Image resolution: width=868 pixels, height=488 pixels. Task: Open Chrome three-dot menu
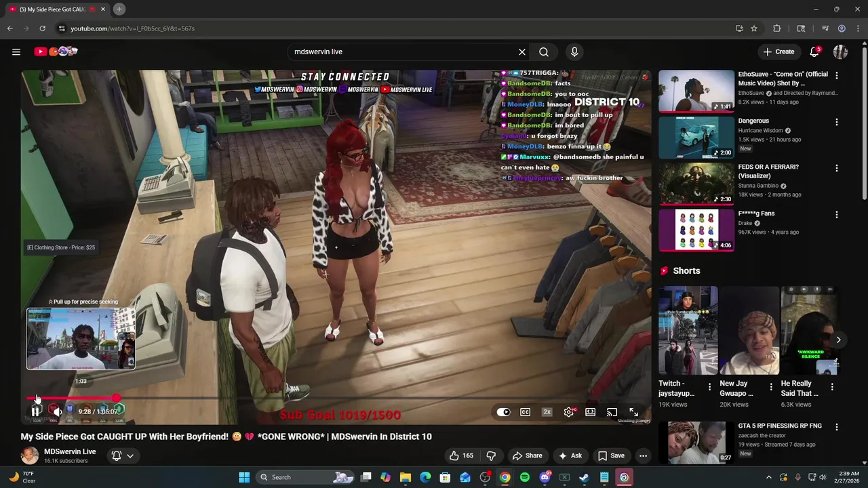click(x=858, y=28)
